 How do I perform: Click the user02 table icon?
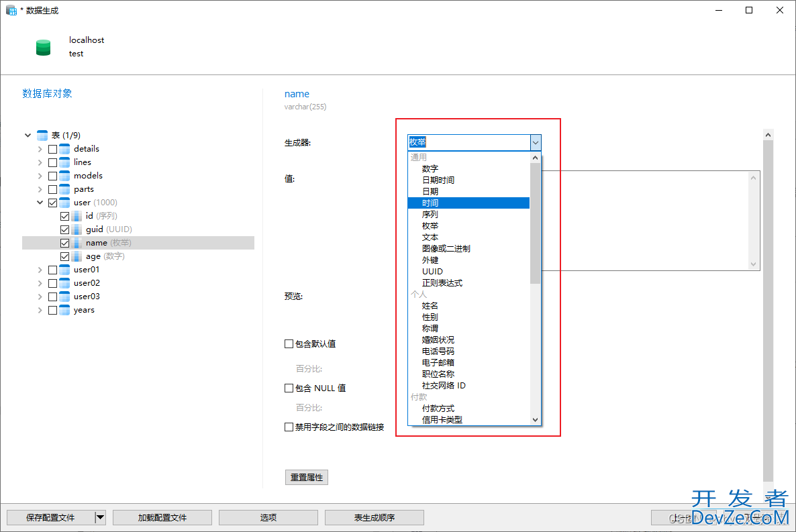tap(64, 283)
